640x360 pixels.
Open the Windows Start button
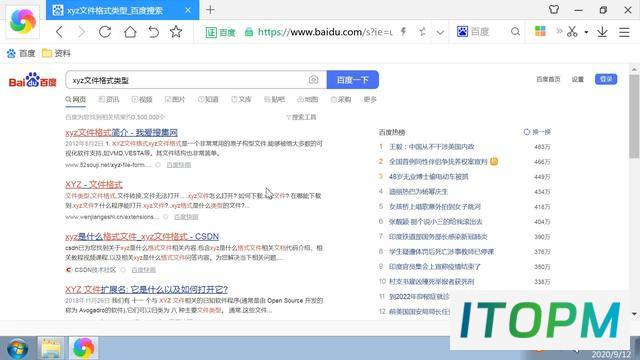[x=18, y=349]
